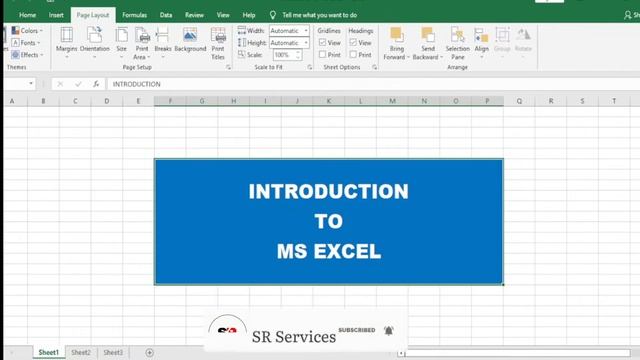This screenshot has height=360, width=640.
Task: Select column A header
Action: (12, 101)
